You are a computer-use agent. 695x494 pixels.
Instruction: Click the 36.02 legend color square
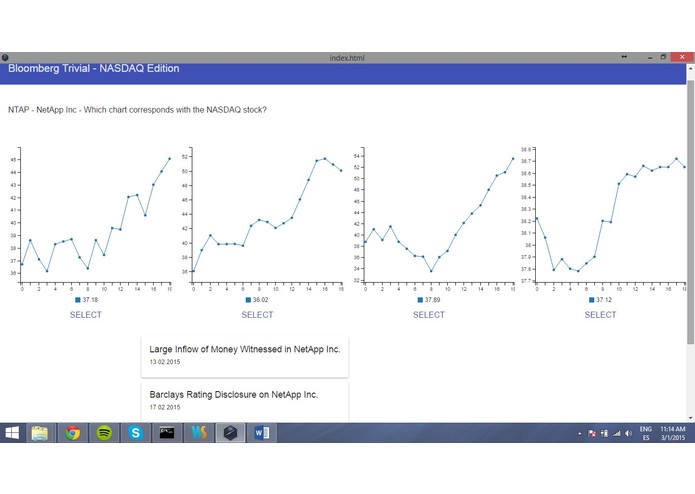coord(248,300)
